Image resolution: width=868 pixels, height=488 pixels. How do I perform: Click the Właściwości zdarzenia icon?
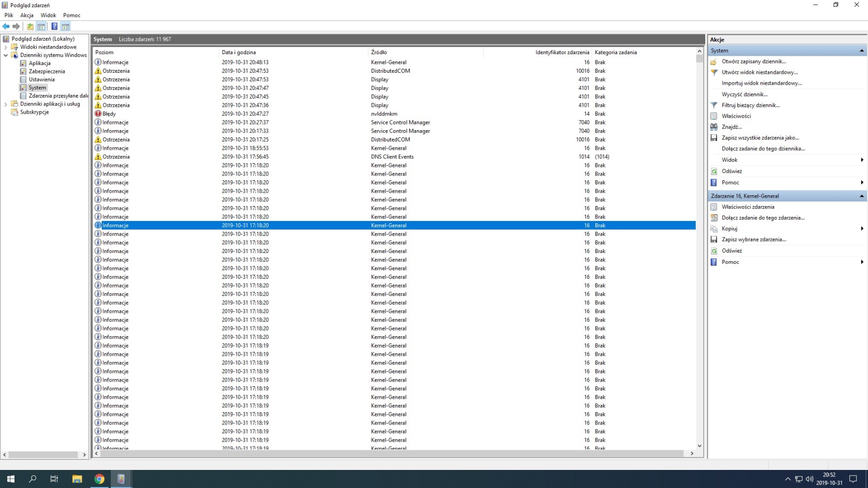click(714, 207)
